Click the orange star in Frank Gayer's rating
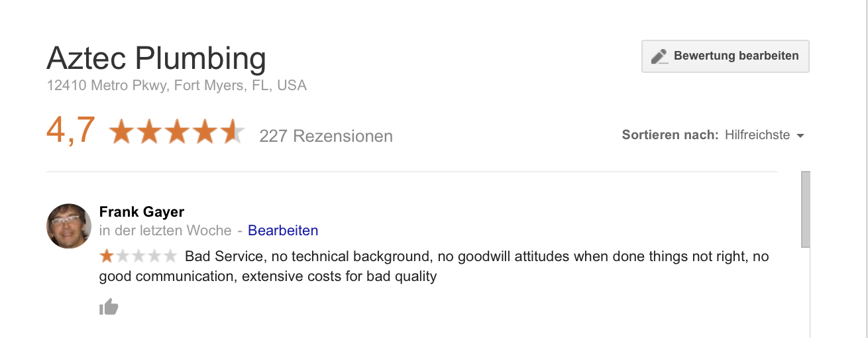Image resolution: width=868 pixels, height=338 pixels. coord(107,256)
